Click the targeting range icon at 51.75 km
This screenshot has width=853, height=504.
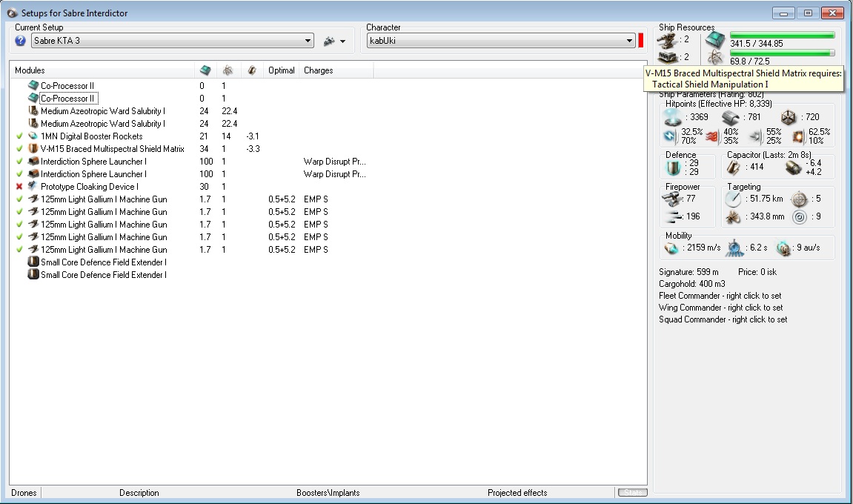pos(733,199)
